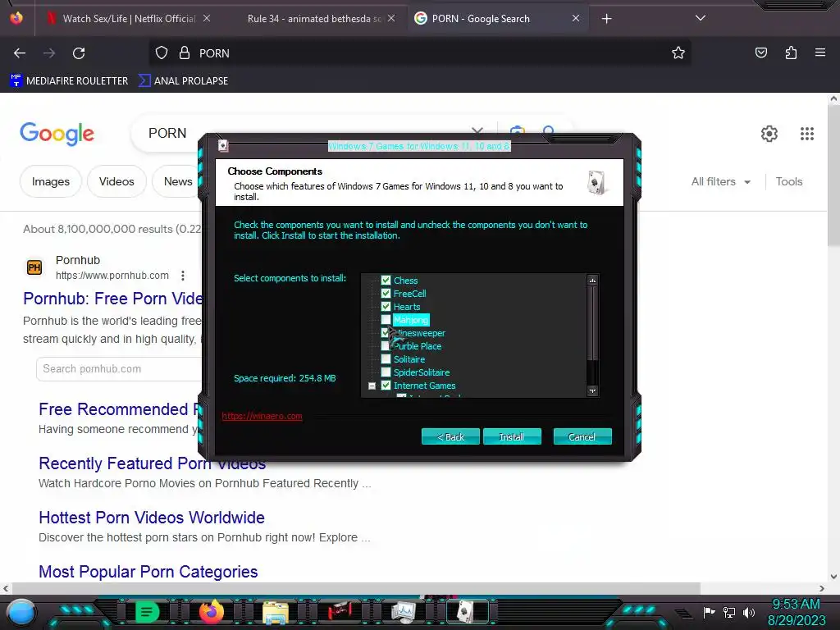Click the playing cards installer taskbar icon
The width and height of the screenshot is (840, 630).
coord(467,611)
